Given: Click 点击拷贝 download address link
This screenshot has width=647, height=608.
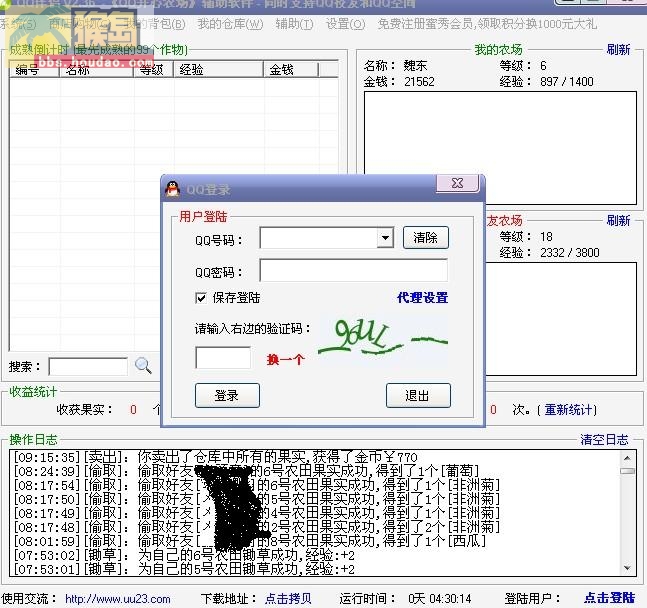Looking at the screenshot, I should tap(288, 599).
